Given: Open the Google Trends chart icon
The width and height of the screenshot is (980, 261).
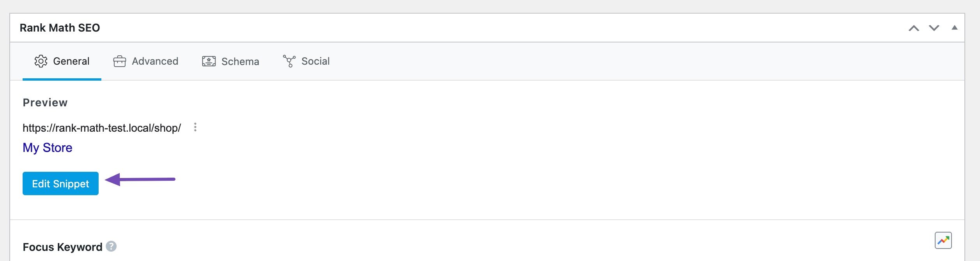Looking at the screenshot, I should 943,240.
